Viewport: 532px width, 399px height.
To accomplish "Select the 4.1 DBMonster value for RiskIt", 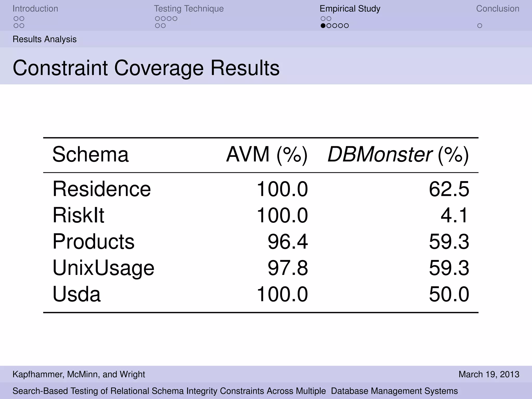I will (x=455, y=215).
